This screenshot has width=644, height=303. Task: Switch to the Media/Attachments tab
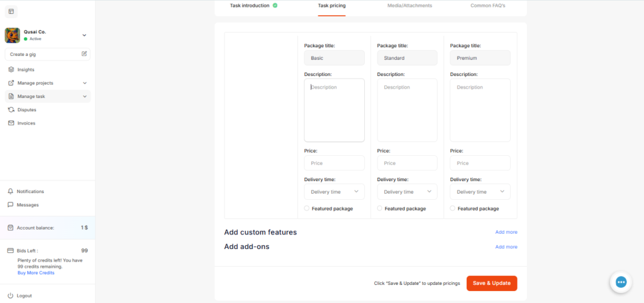[x=409, y=6]
